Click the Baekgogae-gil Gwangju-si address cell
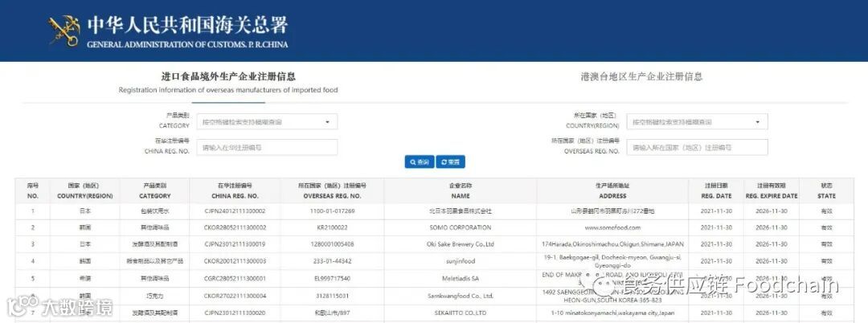 [612, 261]
